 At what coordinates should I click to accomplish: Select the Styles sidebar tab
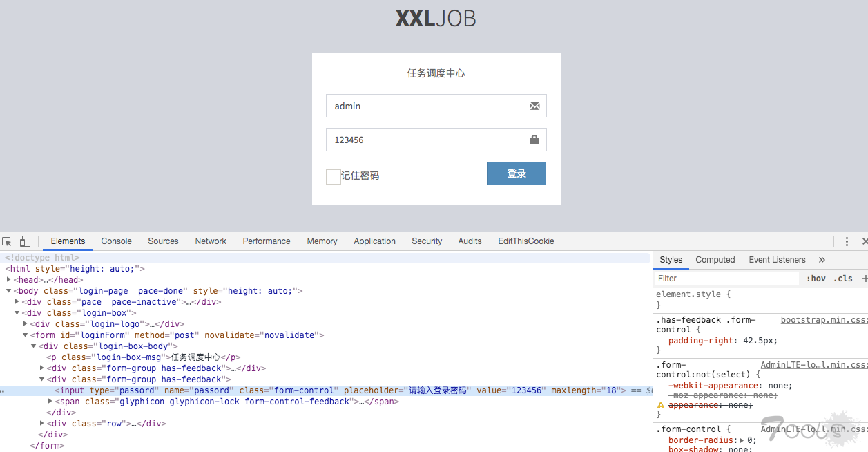[x=671, y=260]
